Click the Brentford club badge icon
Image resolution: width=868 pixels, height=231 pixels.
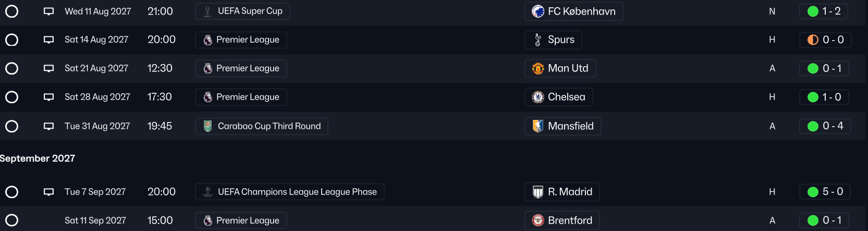[x=538, y=221]
